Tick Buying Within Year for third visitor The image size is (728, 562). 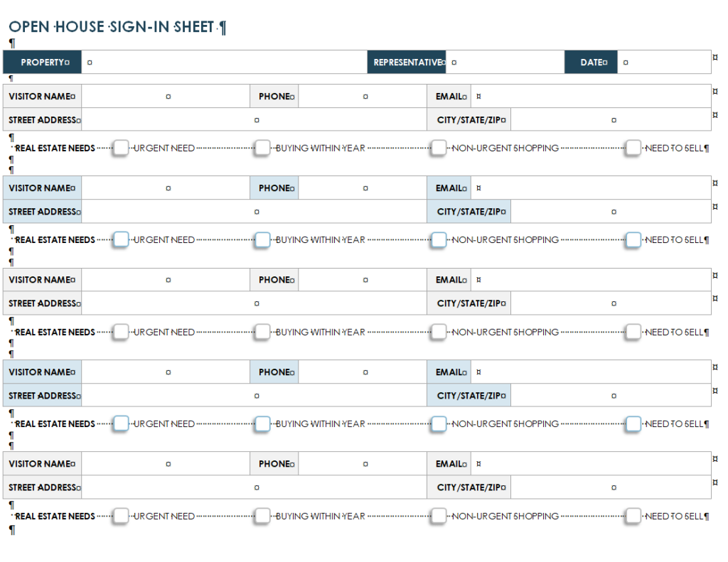[263, 332]
